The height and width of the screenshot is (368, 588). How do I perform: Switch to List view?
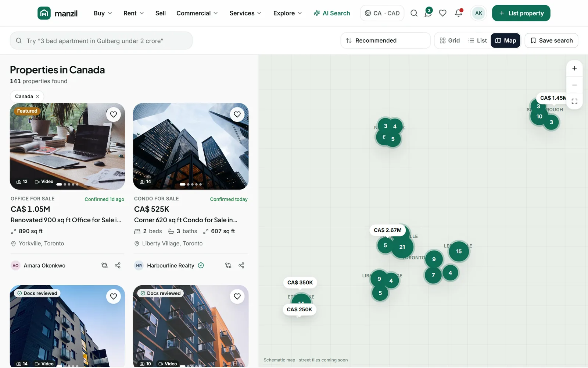477,40
